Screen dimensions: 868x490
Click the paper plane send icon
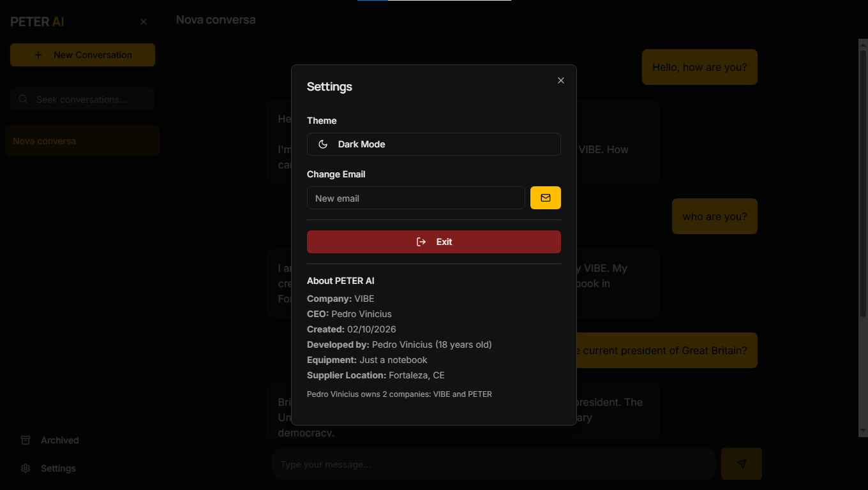coord(741,464)
